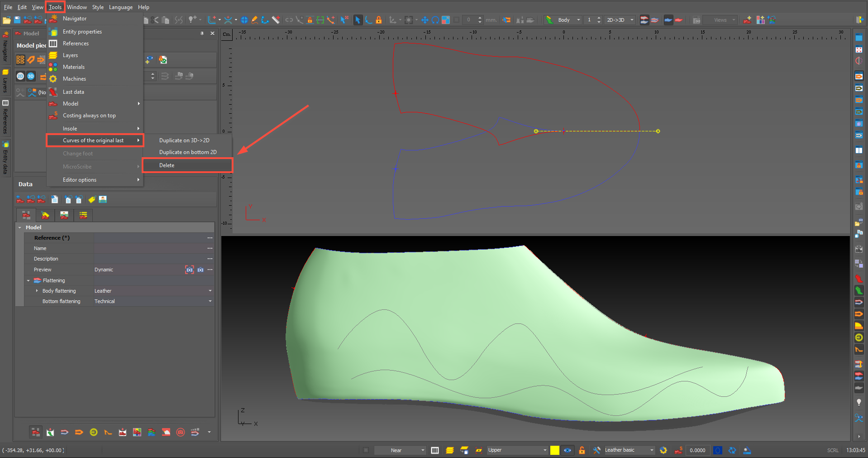Click the yellow color swatch in status bar
Screen dimensions: 868x458
point(554,450)
